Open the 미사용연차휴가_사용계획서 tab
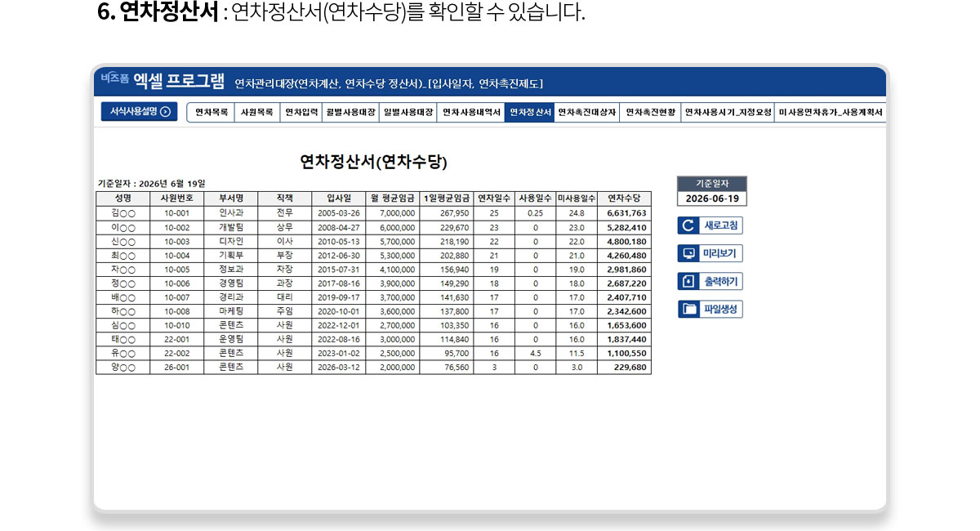 [830, 113]
